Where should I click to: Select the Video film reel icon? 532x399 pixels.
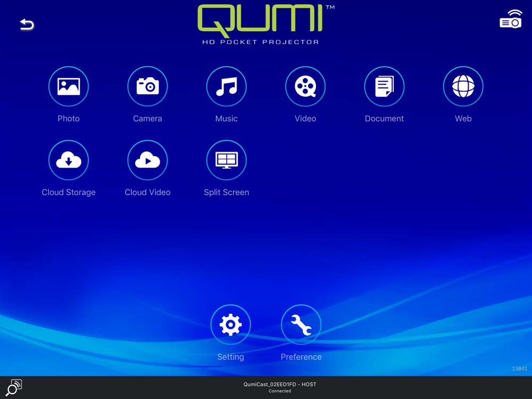[305, 86]
